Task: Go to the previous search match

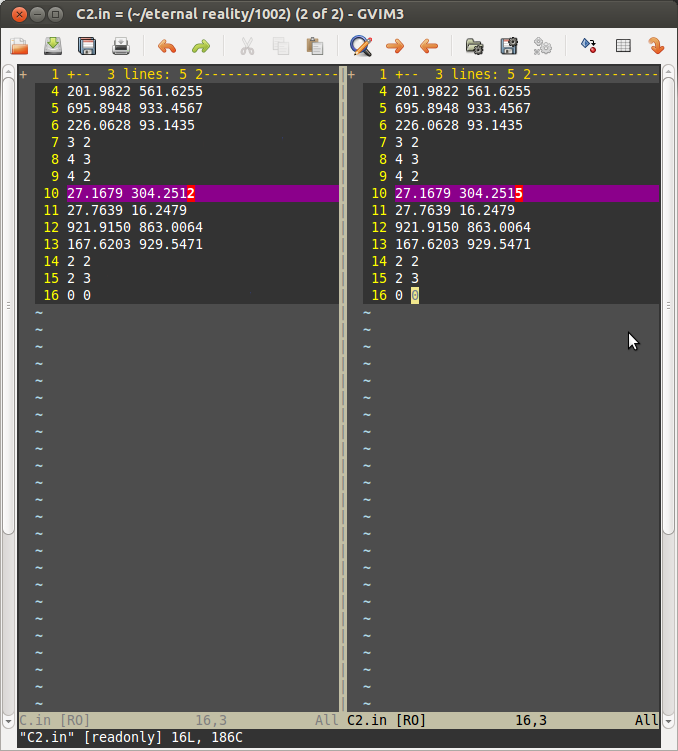Action: [428, 46]
